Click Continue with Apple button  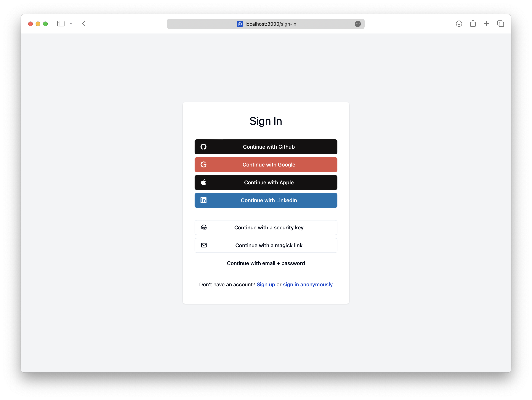pyautogui.click(x=266, y=182)
